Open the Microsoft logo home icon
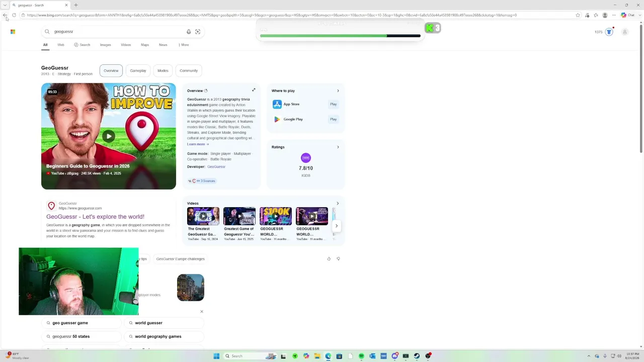The width and height of the screenshot is (644, 362). (x=13, y=32)
